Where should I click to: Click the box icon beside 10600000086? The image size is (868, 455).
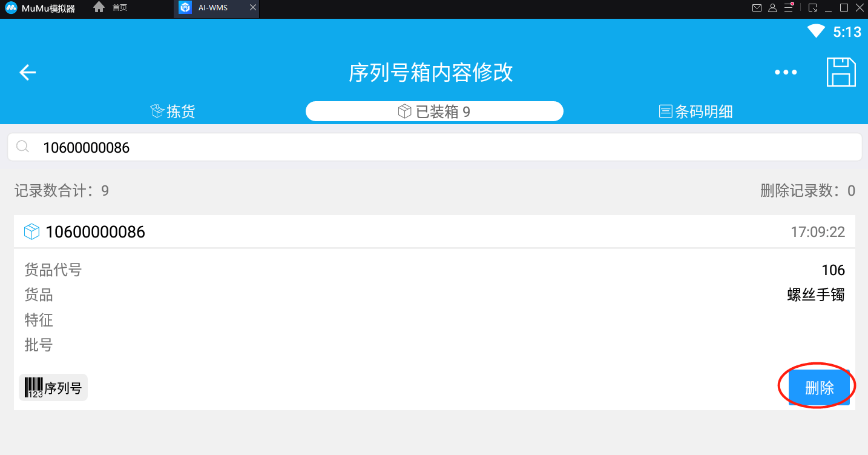pyautogui.click(x=31, y=232)
